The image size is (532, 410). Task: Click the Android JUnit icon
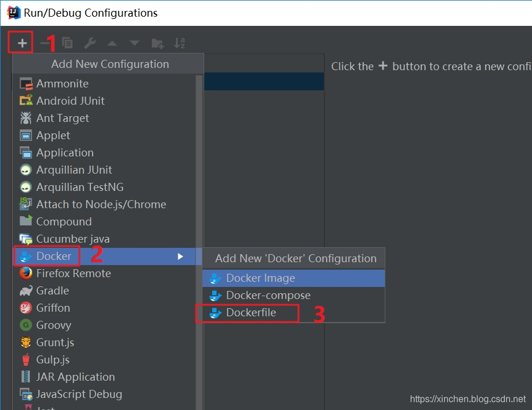click(26, 101)
